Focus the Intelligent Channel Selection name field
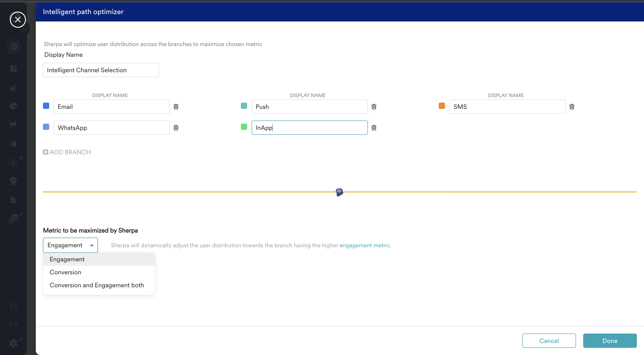The image size is (644, 355). pyautogui.click(x=101, y=70)
